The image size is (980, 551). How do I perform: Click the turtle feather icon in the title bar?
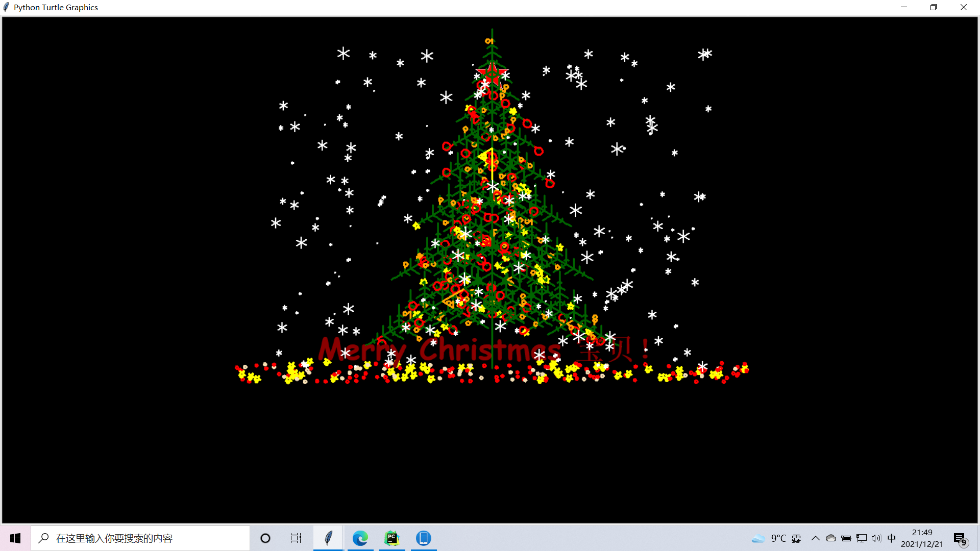[6, 7]
